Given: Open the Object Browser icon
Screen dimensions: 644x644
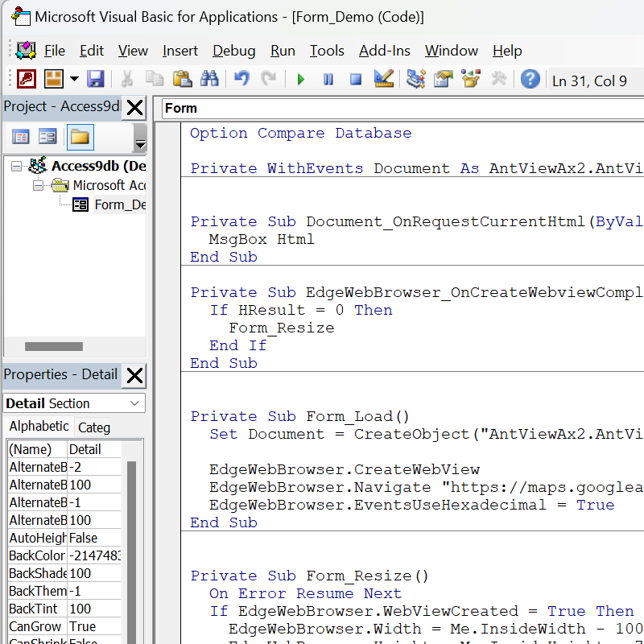Looking at the screenshot, I should click(471, 79).
